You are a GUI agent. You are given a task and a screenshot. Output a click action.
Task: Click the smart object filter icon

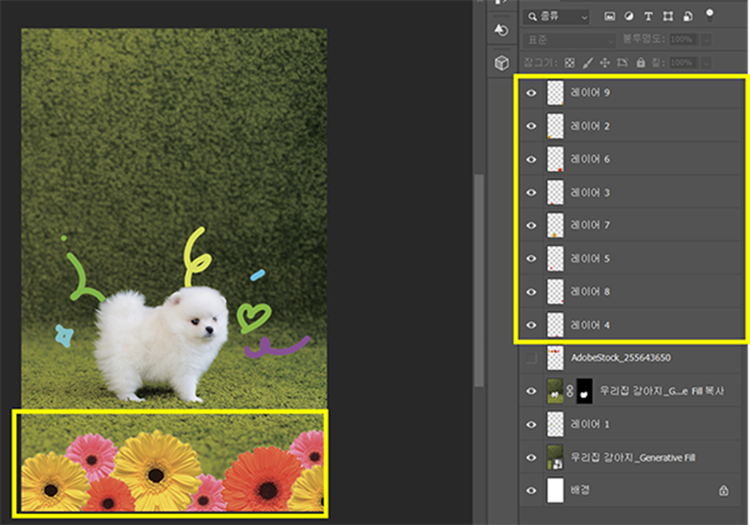pos(688,17)
